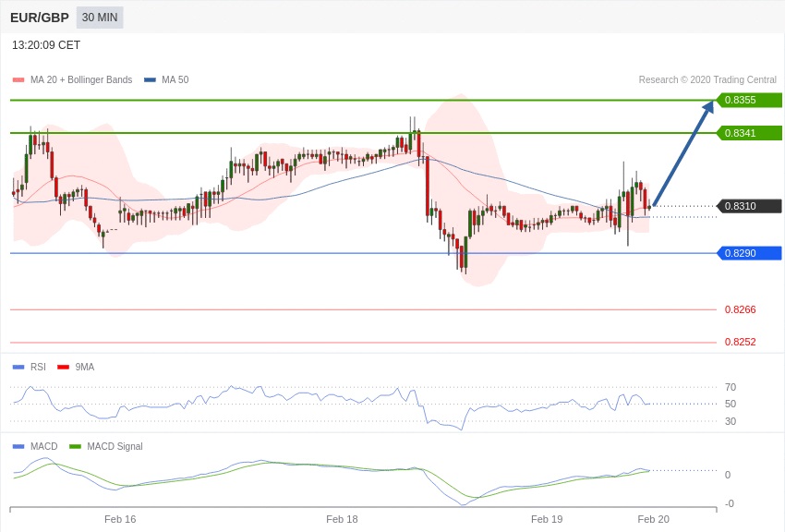785x532 pixels.
Task: Select the 0.8341 green price tag
Action: point(748,133)
